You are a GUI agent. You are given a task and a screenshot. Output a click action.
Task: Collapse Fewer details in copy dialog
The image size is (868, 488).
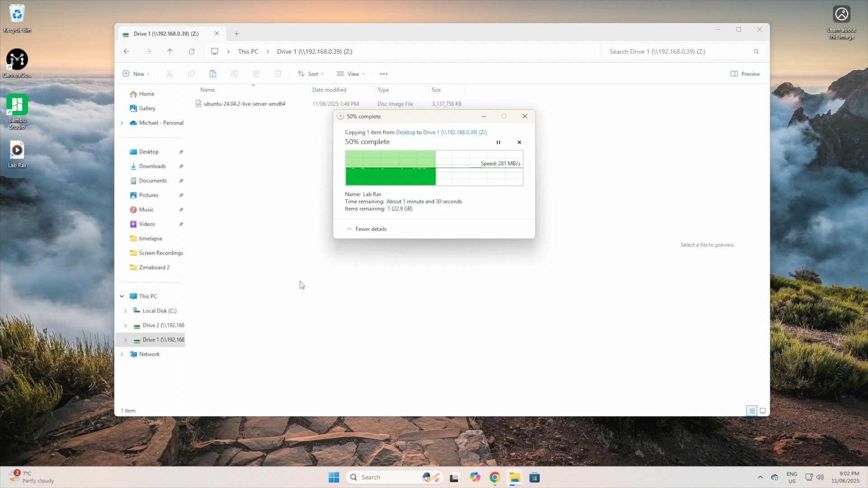(367, 229)
